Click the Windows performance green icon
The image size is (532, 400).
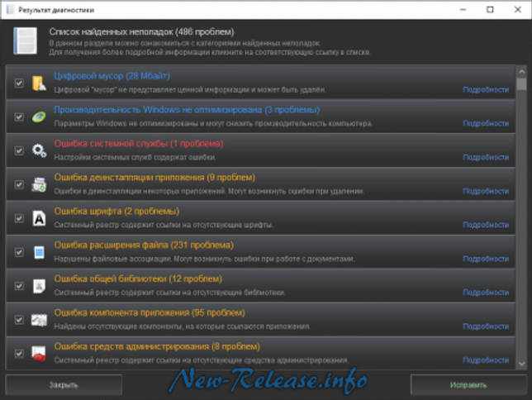pyautogui.click(x=39, y=117)
